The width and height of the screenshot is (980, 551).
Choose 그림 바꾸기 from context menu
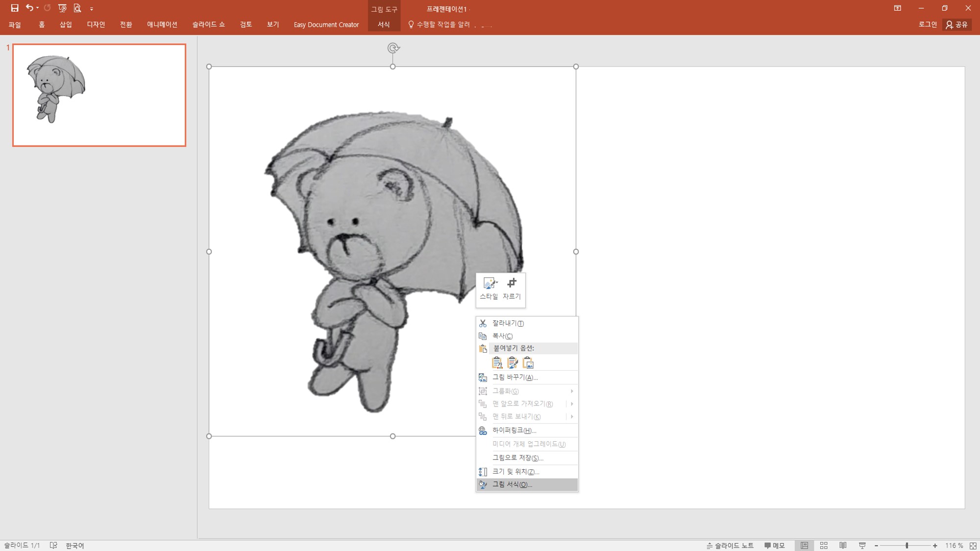(527, 377)
